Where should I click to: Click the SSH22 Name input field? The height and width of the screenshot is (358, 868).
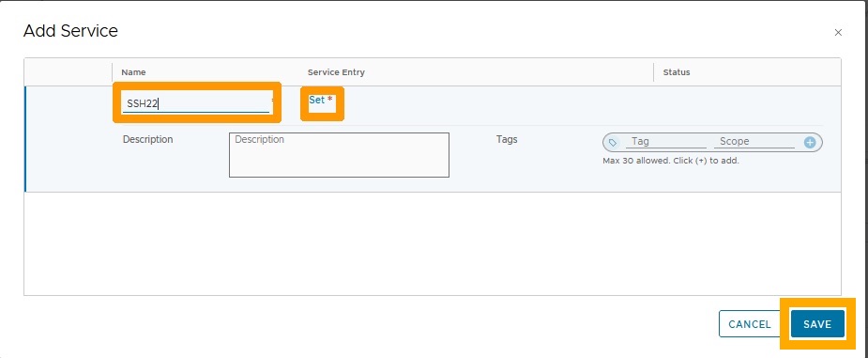(195, 103)
